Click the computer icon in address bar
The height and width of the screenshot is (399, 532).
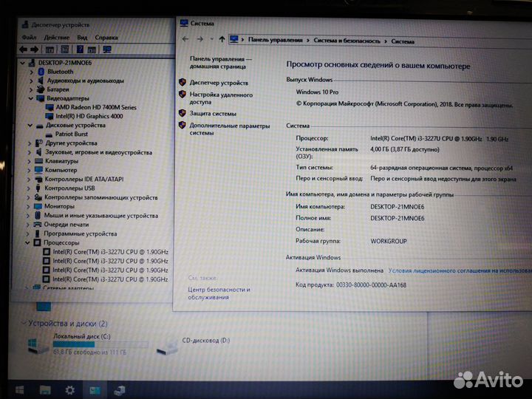pyautogui.click(x=233, y=39)
